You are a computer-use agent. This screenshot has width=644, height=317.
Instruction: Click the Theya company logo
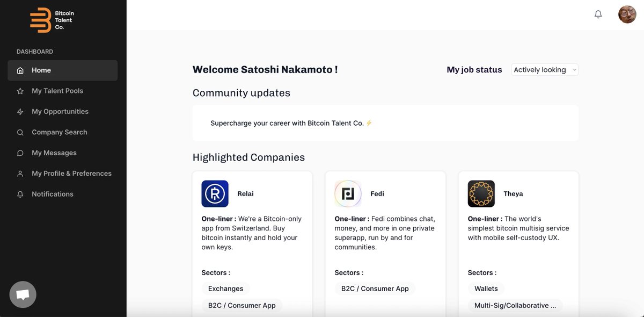click(481, 193)
